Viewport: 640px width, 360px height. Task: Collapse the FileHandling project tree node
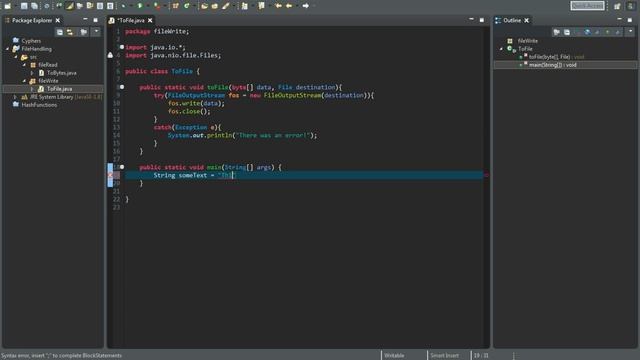pos(7,49)
